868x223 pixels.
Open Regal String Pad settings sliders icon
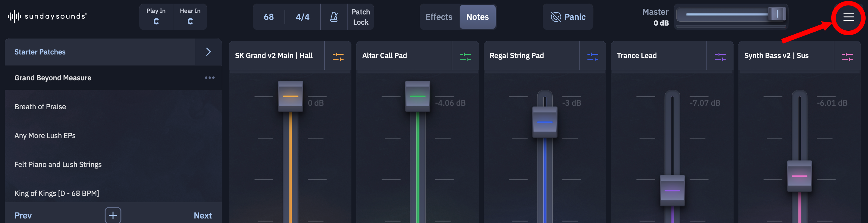pos(592,57)
